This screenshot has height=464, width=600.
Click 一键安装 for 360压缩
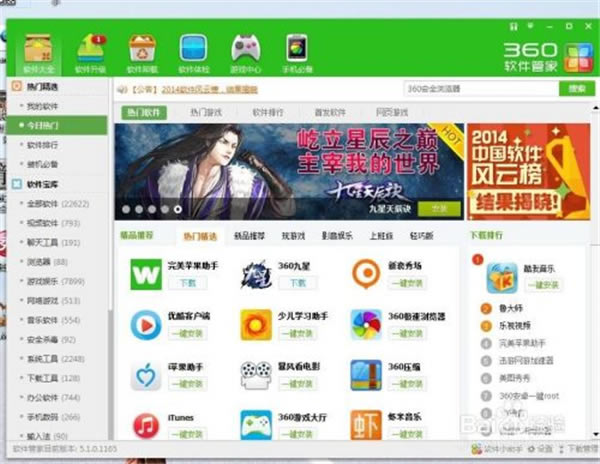[x=408, y=384]
